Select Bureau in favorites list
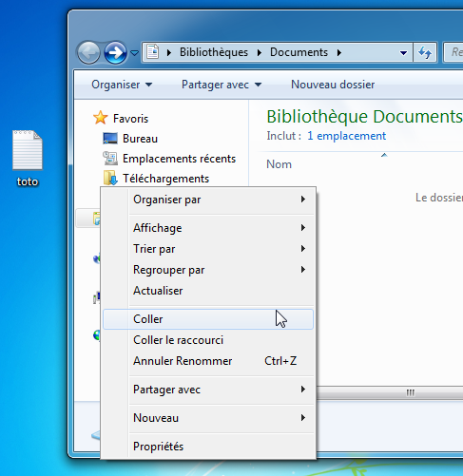The image size is (463, 476). (140, 139)
